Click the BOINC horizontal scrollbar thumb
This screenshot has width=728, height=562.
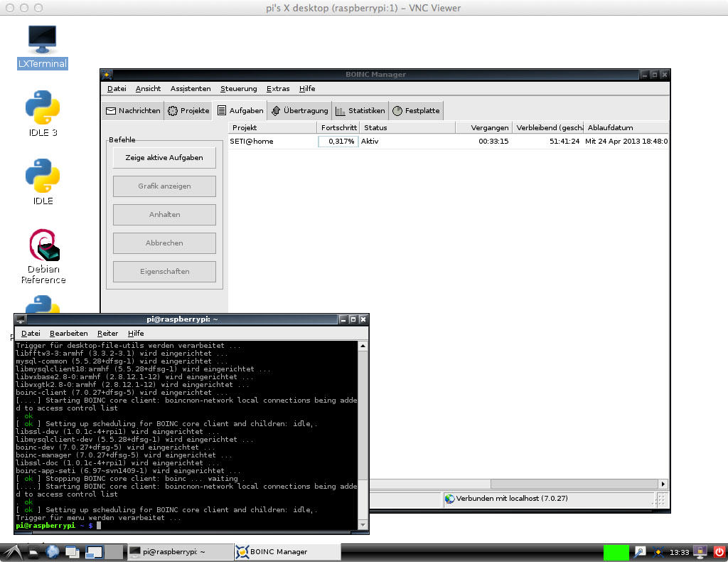574,484
